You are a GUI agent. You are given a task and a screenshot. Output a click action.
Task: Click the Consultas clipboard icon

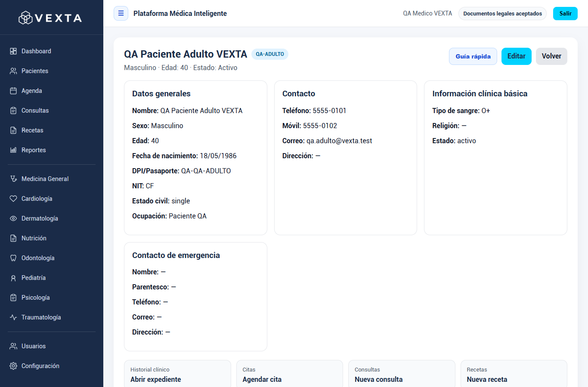pyautogui.click(x=13, y=111)
